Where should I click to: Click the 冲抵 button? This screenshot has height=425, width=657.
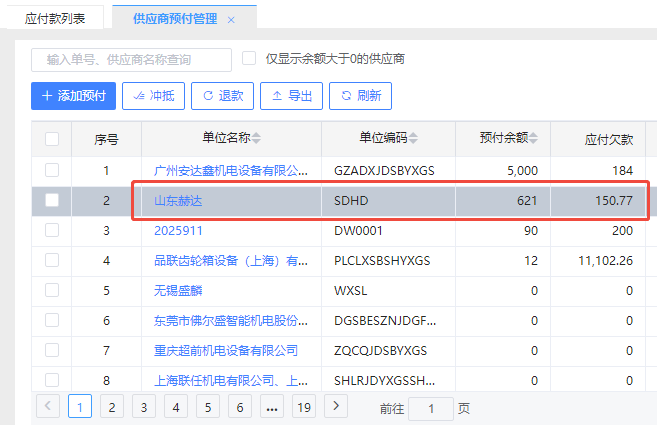point(153,96)
